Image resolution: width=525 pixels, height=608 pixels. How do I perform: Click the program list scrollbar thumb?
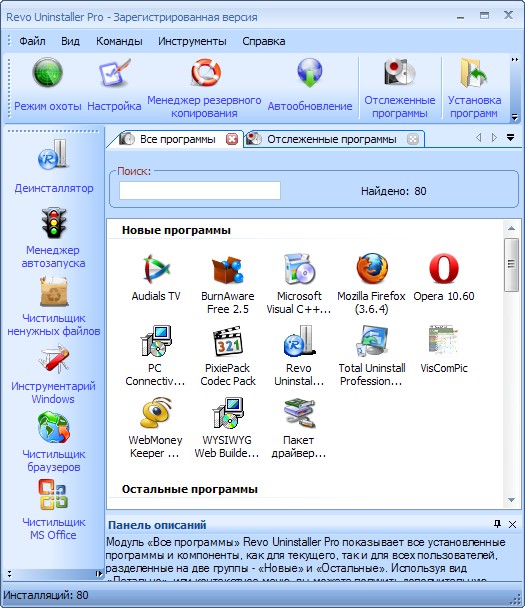[511, 264]
